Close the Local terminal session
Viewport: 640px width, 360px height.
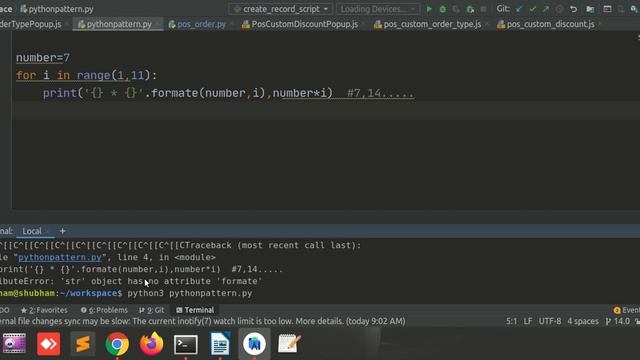tap(47, 231)
